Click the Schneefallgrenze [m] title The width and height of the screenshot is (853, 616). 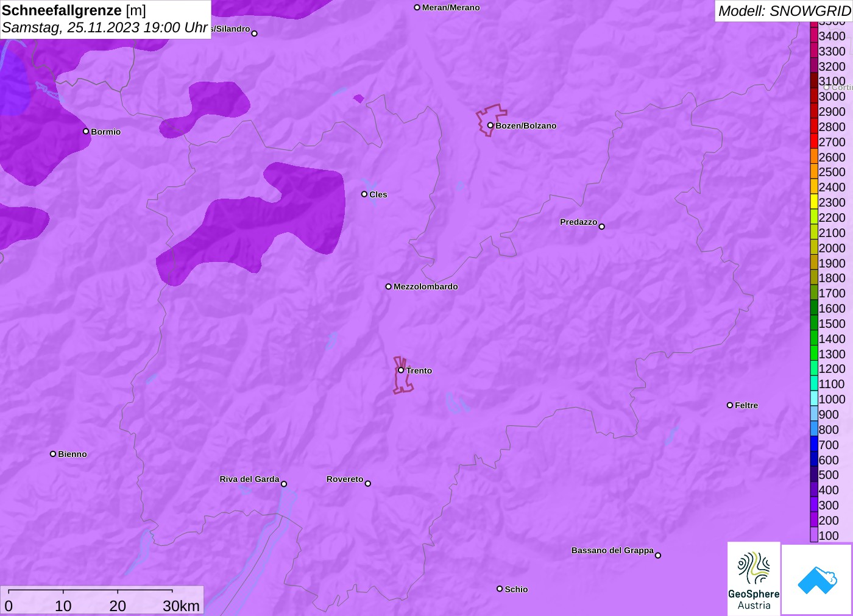[74, 10]
